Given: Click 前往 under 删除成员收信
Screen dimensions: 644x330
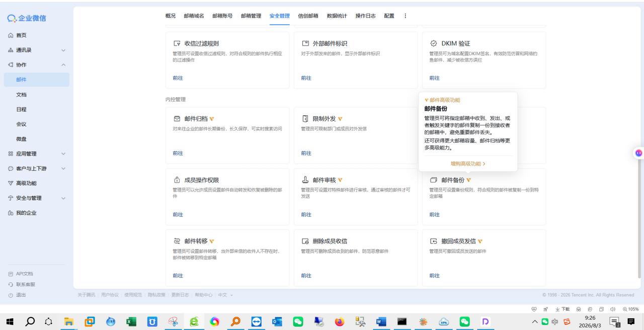Looking at the screenshot, I should (x=306, y=276).
